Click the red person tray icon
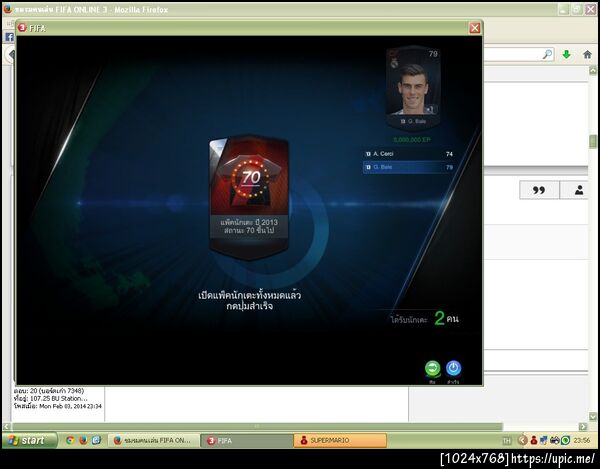Screen dimensions: 600x469 pyautogui.click(x=534, y=440)
